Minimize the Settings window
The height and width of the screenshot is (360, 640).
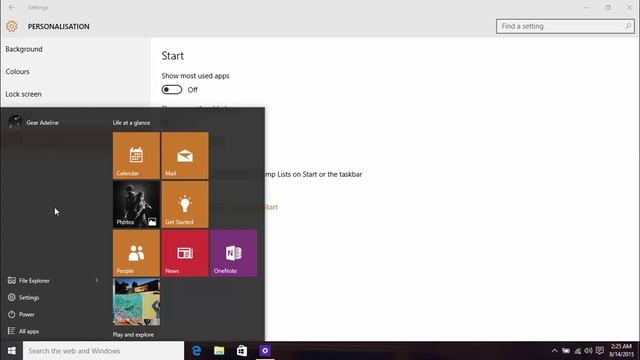tap(587, 7)
